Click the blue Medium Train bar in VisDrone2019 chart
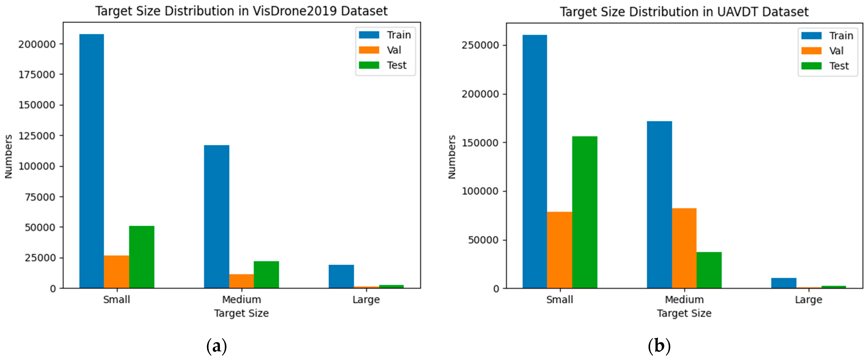This screenshot has width=868, height=361. [217, 217]
